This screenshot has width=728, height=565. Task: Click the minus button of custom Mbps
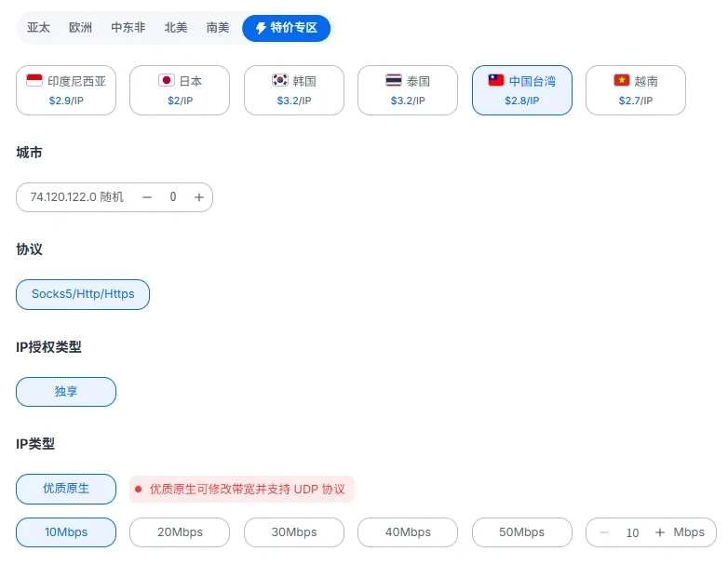[x=604, y=532]
